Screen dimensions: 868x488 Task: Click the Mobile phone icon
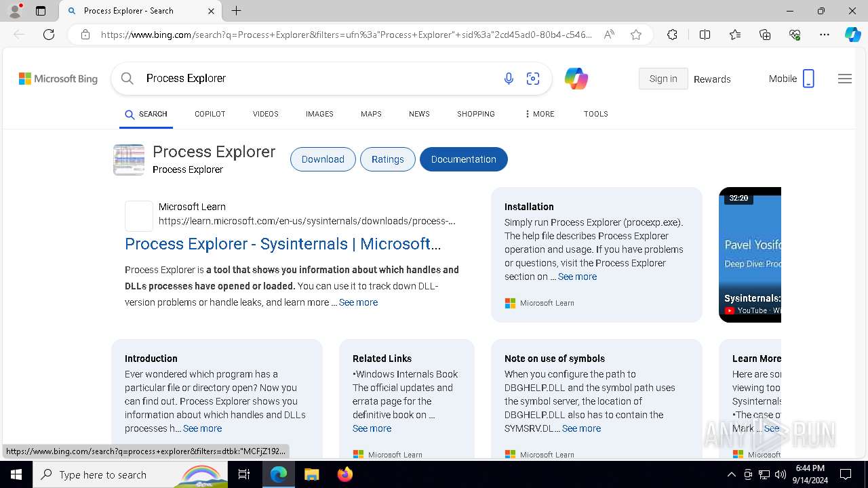click(808, 79)
